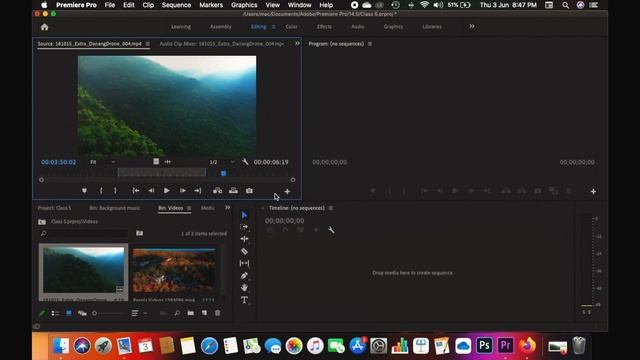Add a marker in the Source monitor

pyautogui.click(x=84, y=191)
